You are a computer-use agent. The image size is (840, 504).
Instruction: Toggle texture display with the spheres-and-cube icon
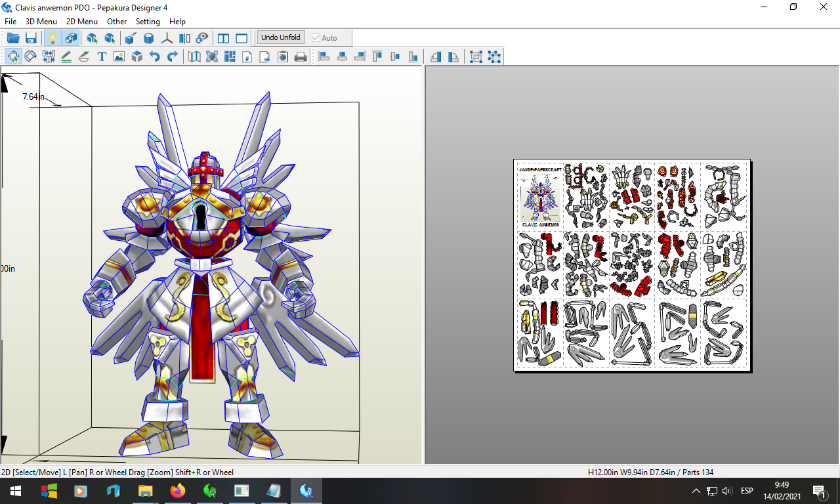click(x=70, y=38)
